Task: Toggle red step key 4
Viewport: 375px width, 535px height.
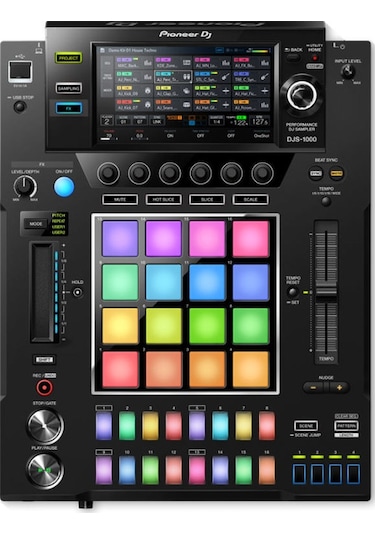Action: (x=173, y=426)
